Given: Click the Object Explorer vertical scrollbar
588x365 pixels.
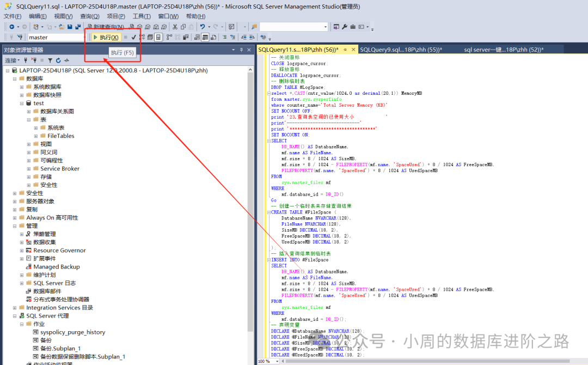Looking at the screenshot, I should point(250,203).
